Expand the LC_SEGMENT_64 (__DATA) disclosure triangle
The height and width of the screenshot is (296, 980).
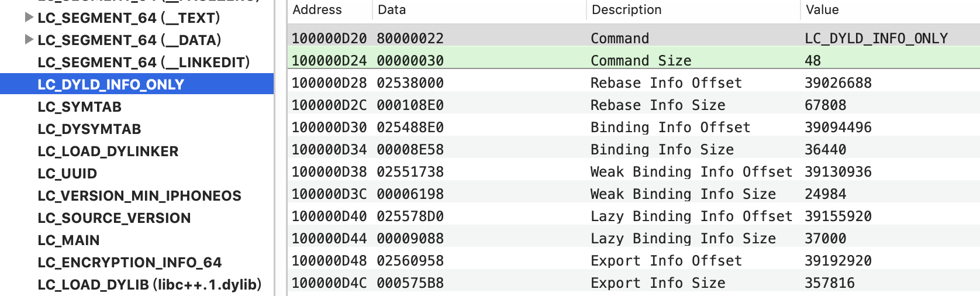point(29,40)
